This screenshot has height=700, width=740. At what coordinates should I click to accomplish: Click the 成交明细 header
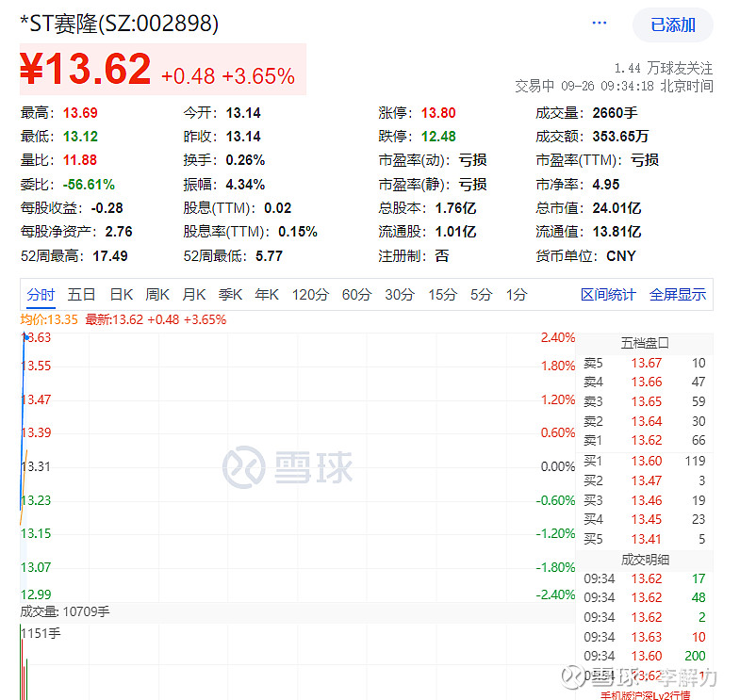[x=645, y=560]
